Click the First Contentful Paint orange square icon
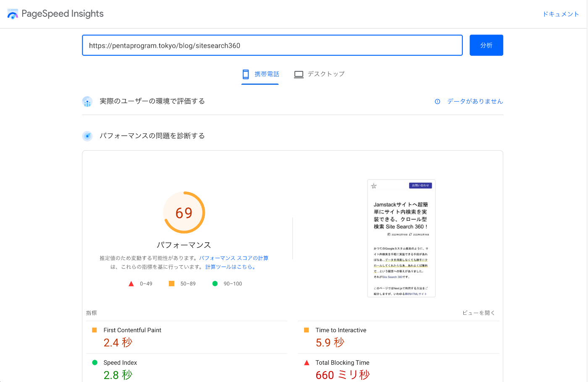Viewport: 588px width, 382px height. (x=94, y=330)
